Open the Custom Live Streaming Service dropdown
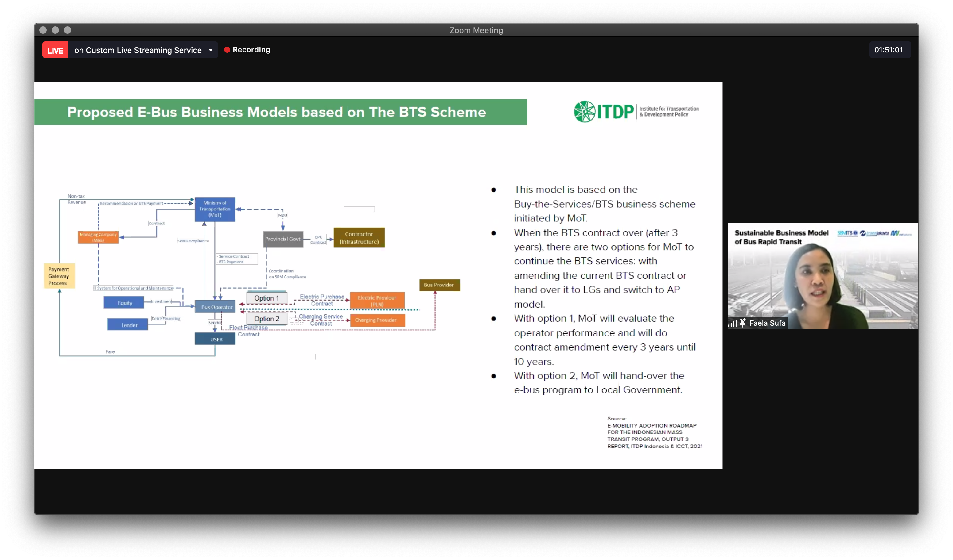The image size is (953, 560). pyautogui.click(x=211, y=49)
